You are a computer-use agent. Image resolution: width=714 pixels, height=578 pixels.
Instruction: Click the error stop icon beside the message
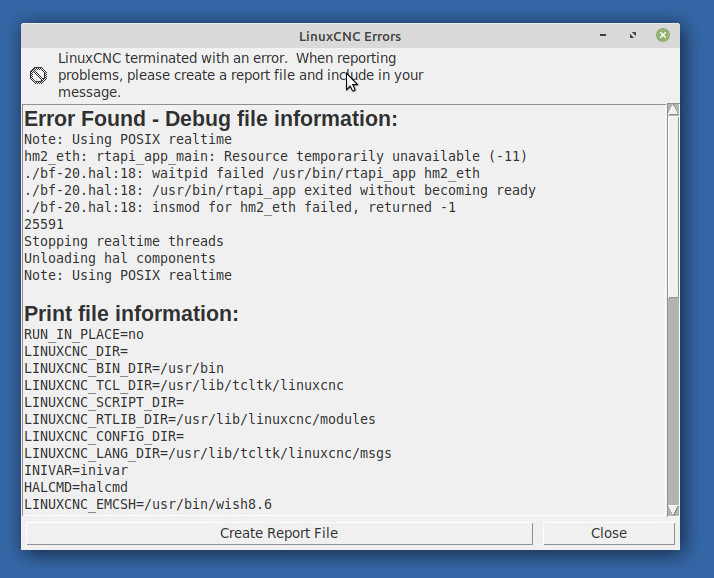pyautogui.click(x=38, y=75)
